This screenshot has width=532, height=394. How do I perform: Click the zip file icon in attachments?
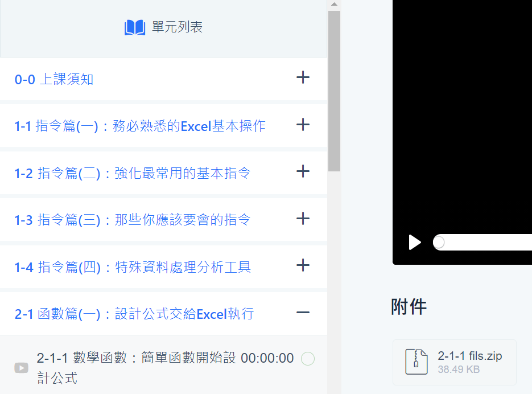[416, 362]
